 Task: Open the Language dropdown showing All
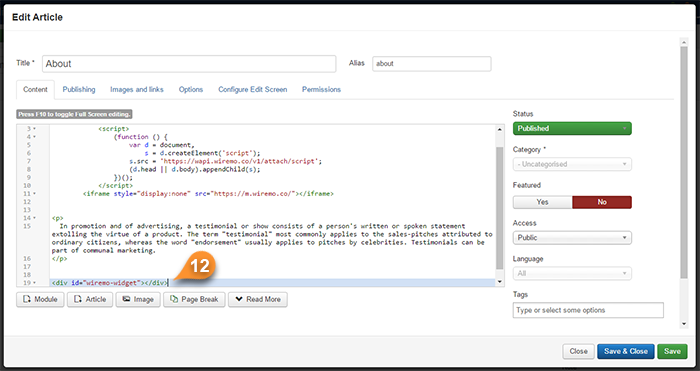tap(572, 273)
